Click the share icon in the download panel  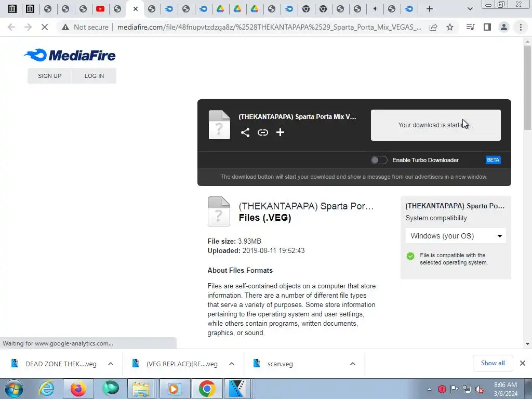click(245, 132)
